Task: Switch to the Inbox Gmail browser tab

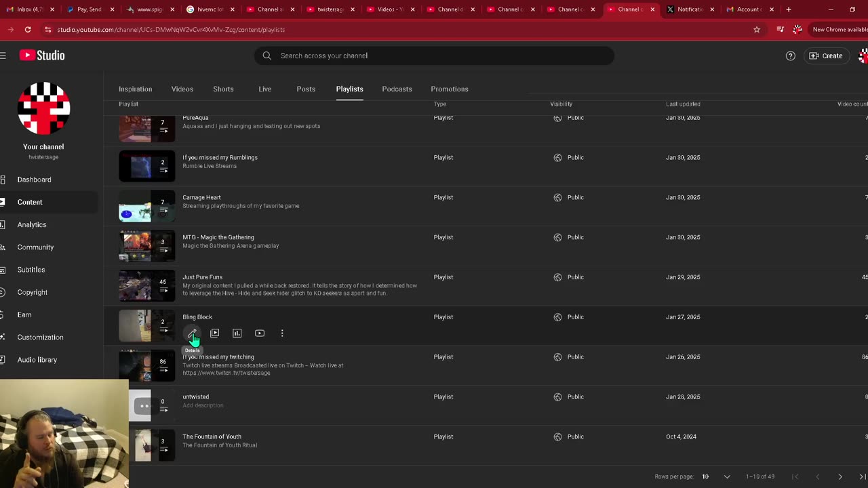Action: 30,9
